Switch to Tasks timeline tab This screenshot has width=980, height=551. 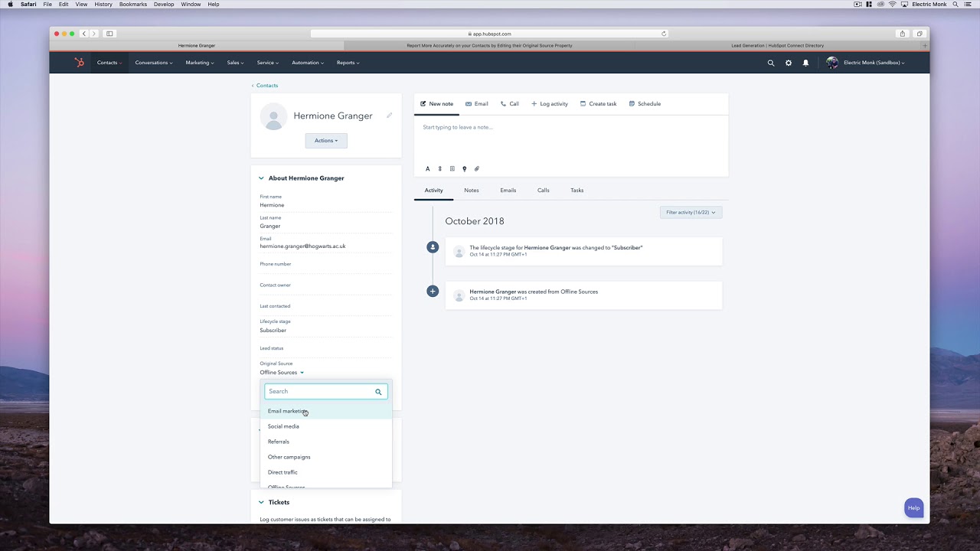[577, 191]
